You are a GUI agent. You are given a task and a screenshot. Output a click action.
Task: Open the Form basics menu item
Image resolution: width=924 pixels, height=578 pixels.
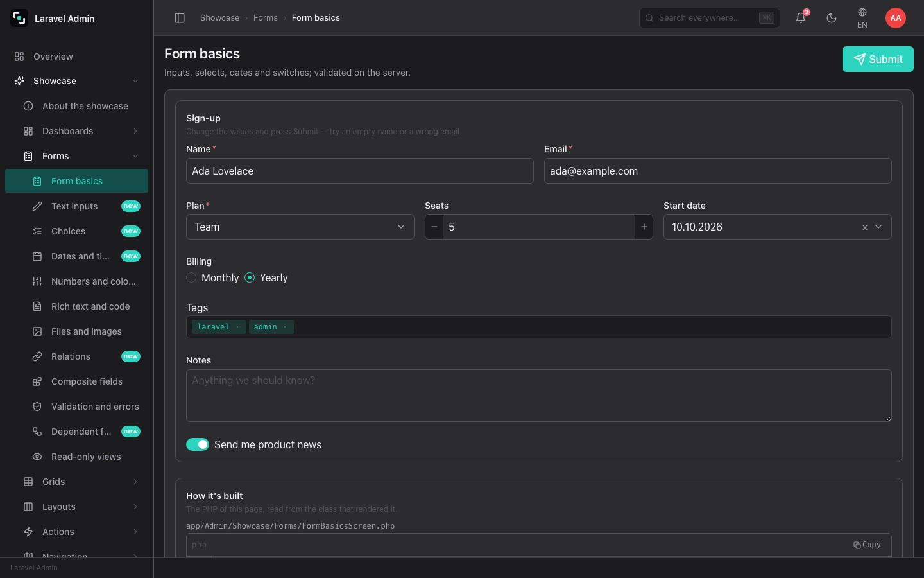pyautogui.click(x=77, y=181)
